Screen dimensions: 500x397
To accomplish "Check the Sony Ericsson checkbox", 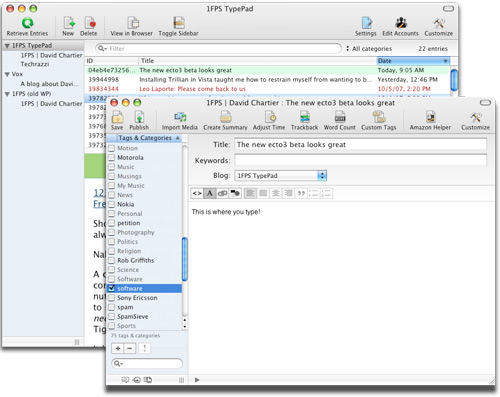I will (x=112, y=297).
